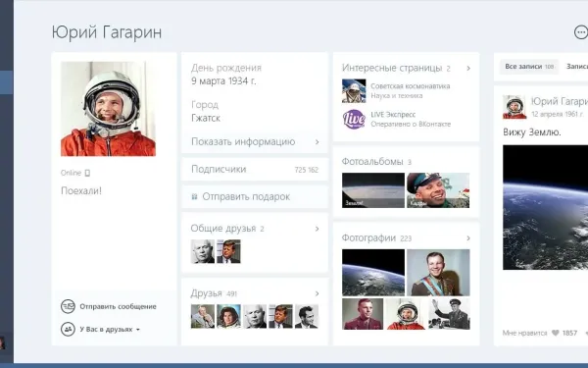This screenshot has width=588, height=368.
Task: Click Юрий Гагарин avatar in the post
Action: coord(514,107)
